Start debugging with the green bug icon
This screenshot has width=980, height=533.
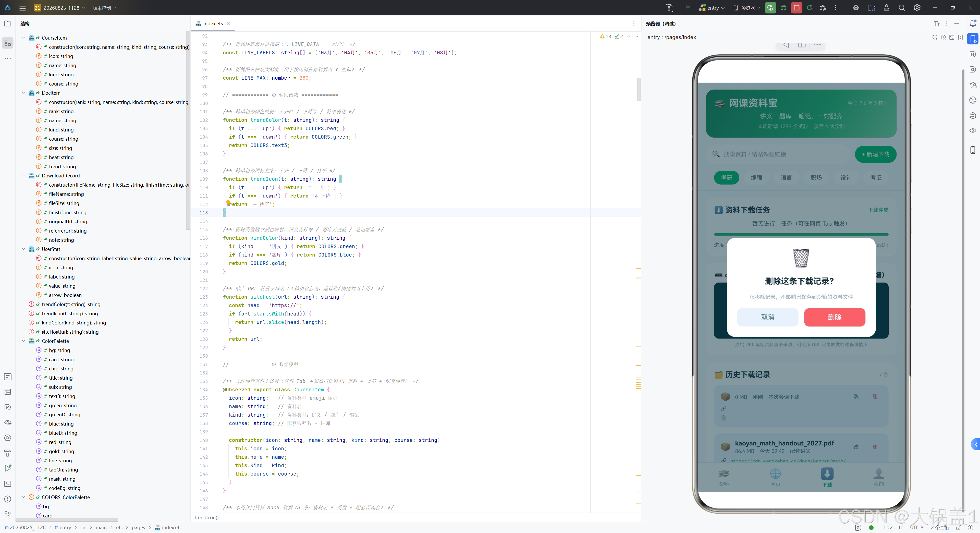coord(784,8)
